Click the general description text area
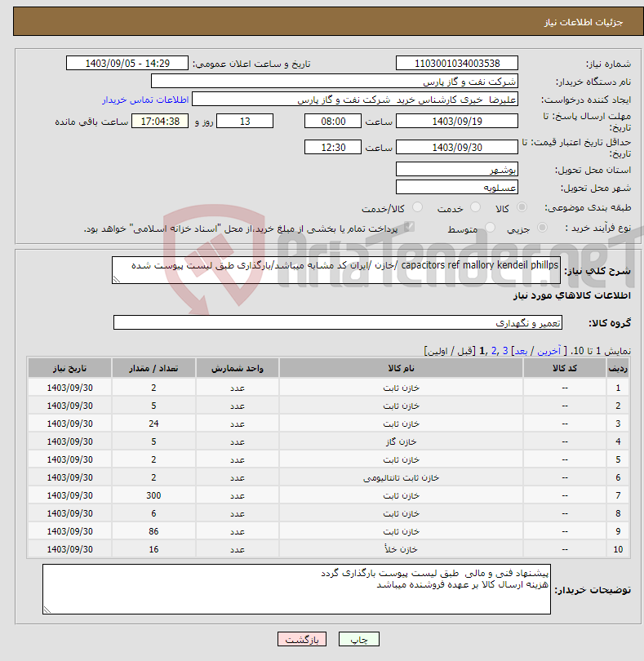The height and width of the screenshot is (661, 644). (336, 270)
